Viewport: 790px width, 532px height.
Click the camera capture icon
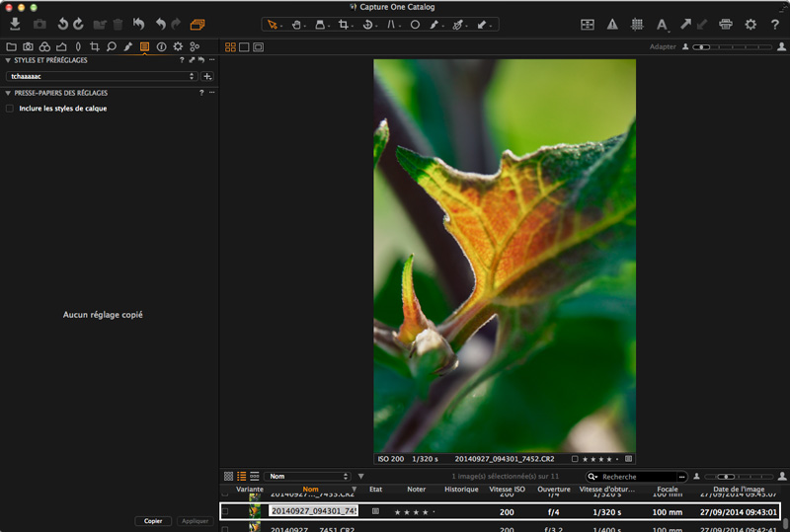(x=39, y=24)
